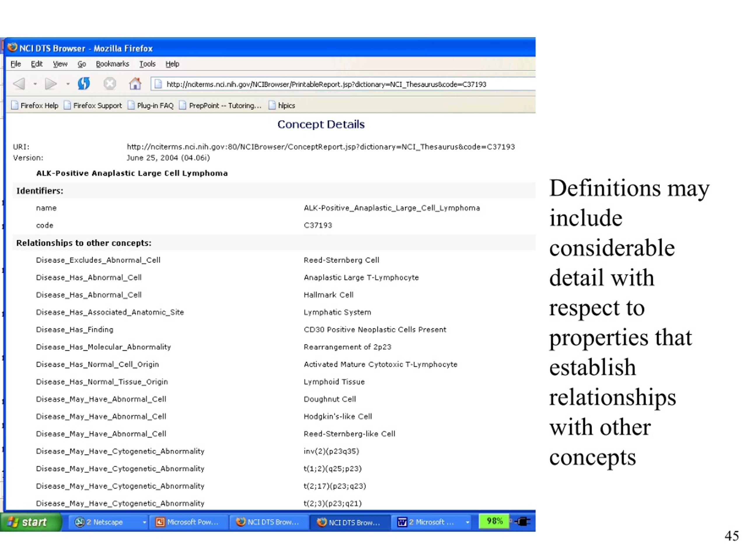This screenshot has height=560, width=747.
Task: Click the Reed-Sternberg-like Cell value
Action: [x=350, y=434]
